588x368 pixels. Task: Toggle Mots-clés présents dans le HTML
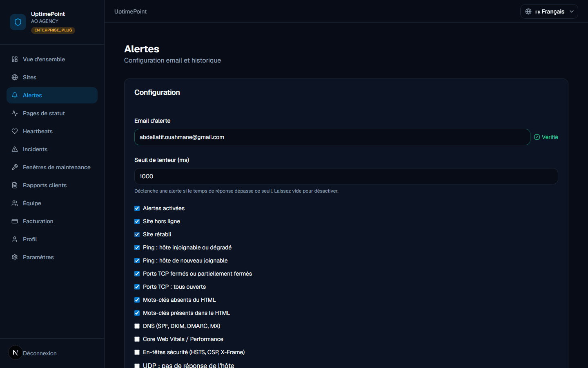137,313
